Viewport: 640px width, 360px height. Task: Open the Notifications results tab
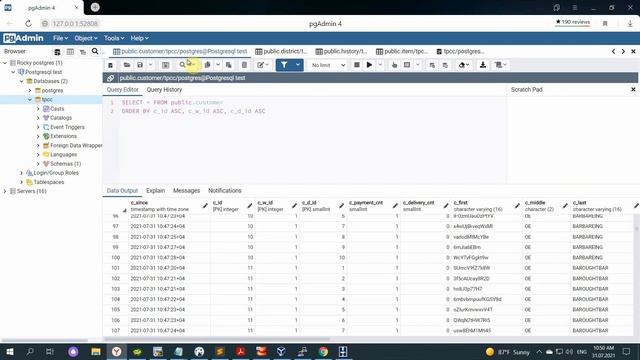coord(225,191)
